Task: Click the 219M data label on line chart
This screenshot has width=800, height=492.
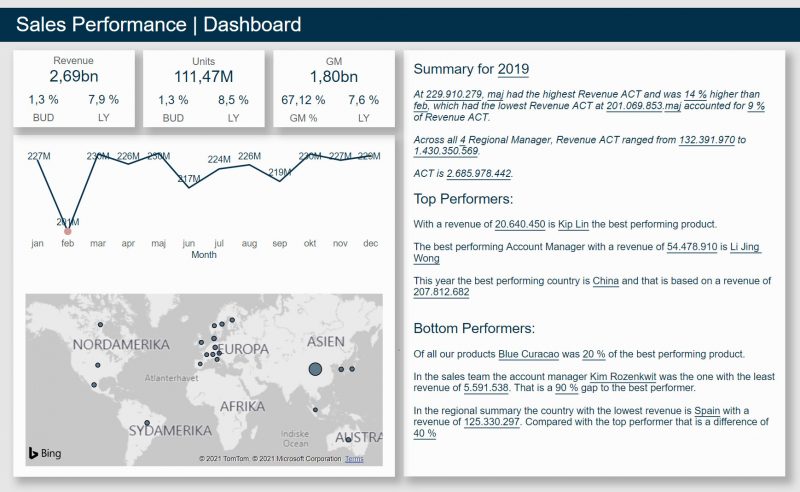Action: pos(280,172)
